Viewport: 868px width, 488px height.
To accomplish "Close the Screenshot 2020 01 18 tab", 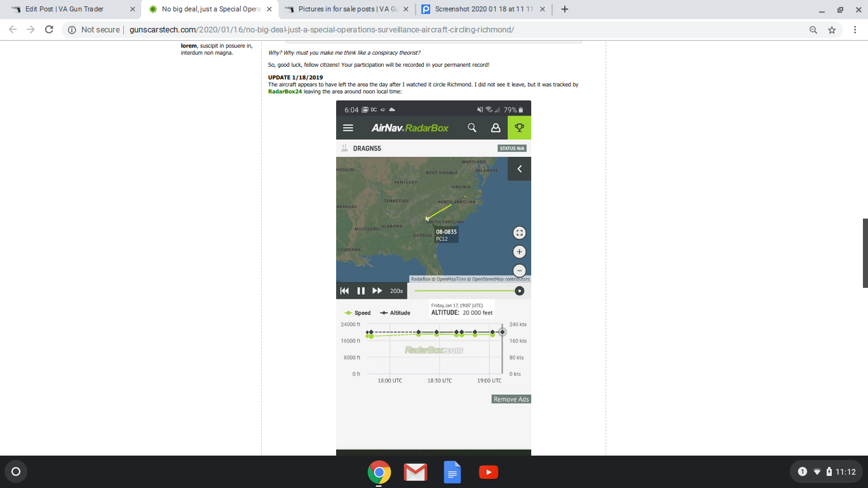I will pyautogui.click(x=542, y=10).
